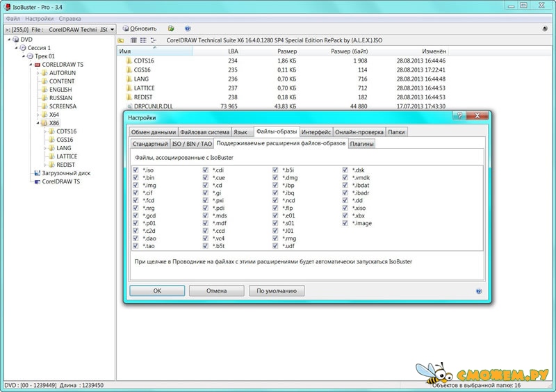Click the X86 open folder icon
Image resolution: width=556 pixels, height=392 pixels.
[x=44, y=123]
